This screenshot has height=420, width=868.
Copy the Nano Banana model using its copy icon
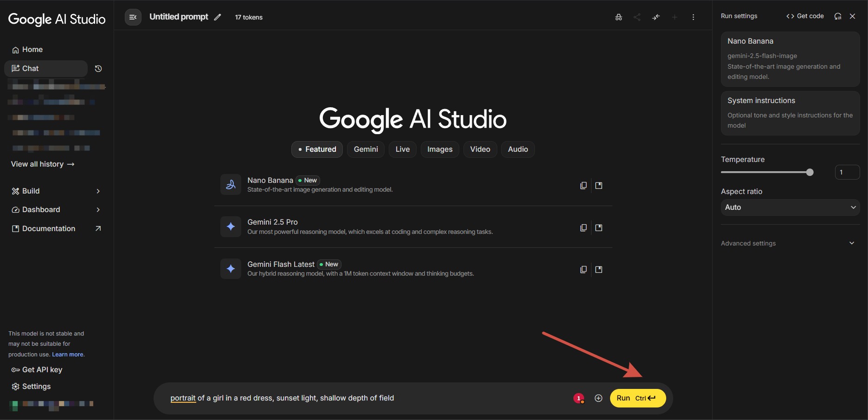pyautogui.click(x=583, y=186)
